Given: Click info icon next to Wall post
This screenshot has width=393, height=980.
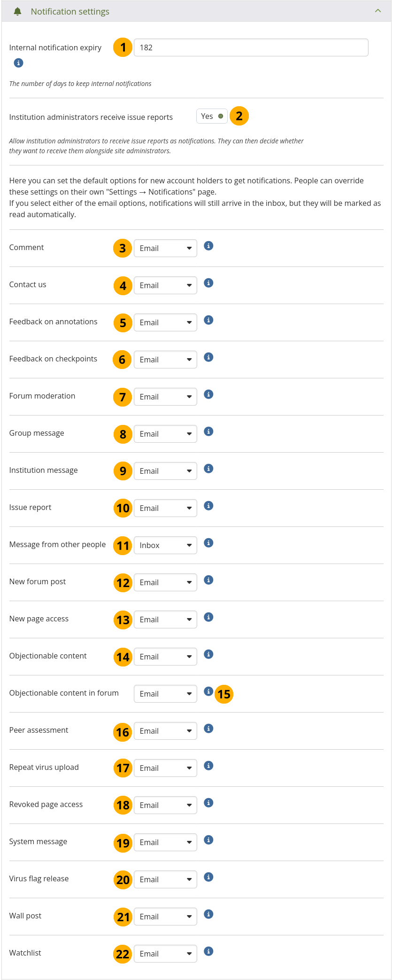Looking at the screenshot, I should (x=209, y=914).
